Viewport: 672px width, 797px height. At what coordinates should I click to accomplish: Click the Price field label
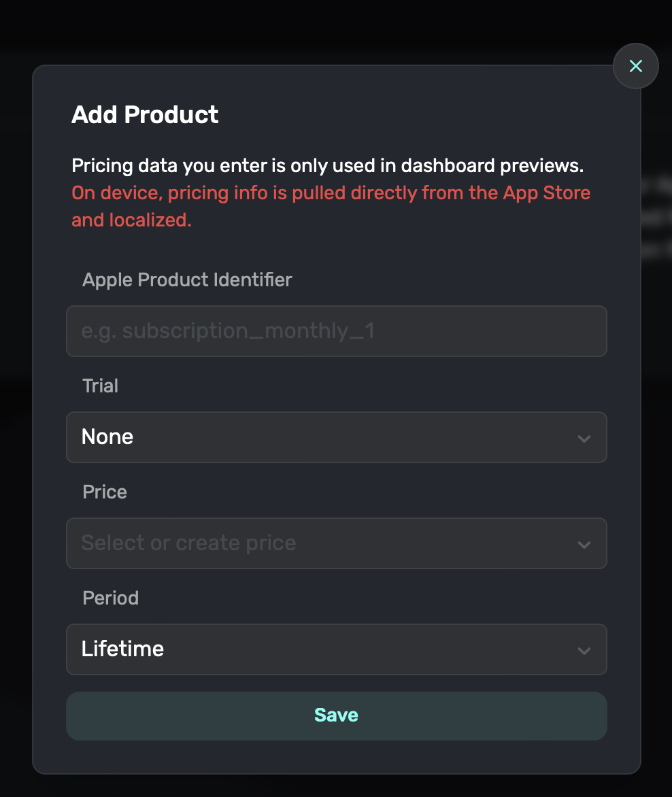(x=105, y=492)
